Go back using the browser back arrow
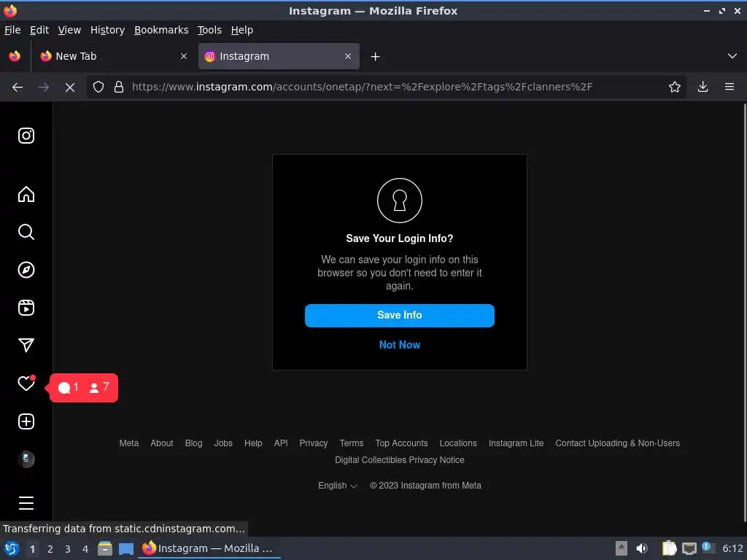 point(18,87)
